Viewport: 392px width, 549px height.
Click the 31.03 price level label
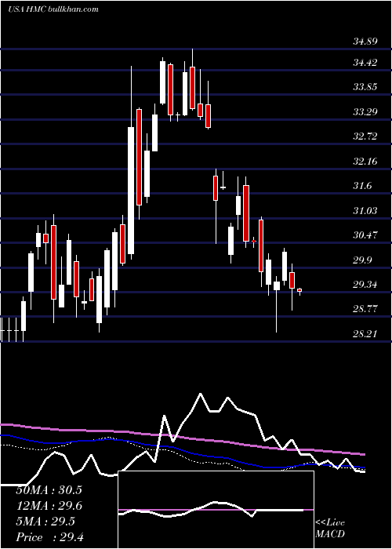point(365,211)
